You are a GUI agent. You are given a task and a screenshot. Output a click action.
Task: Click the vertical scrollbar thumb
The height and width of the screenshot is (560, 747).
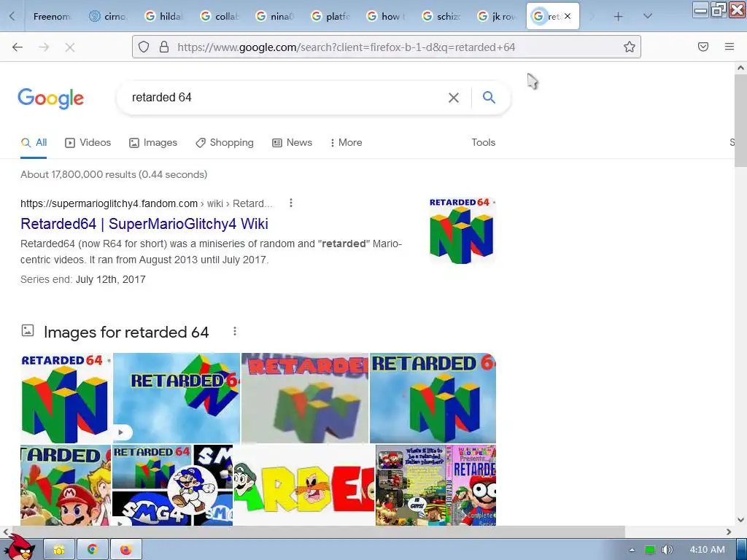740,122
